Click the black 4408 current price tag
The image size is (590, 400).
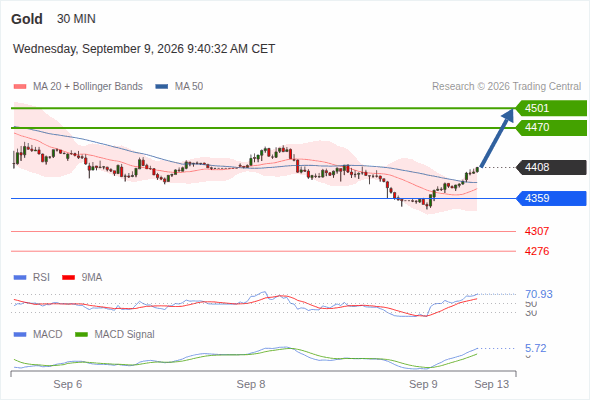tap(551, 167)
